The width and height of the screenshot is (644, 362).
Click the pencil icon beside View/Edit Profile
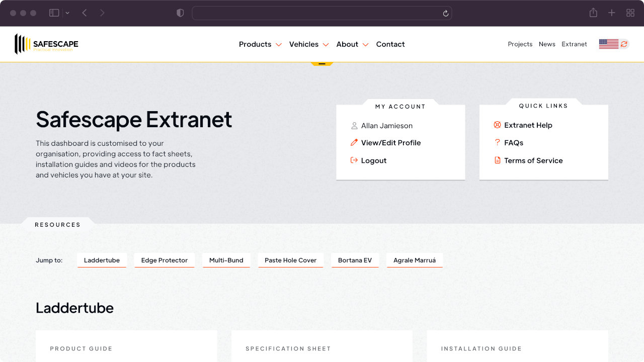click(354, 143)
